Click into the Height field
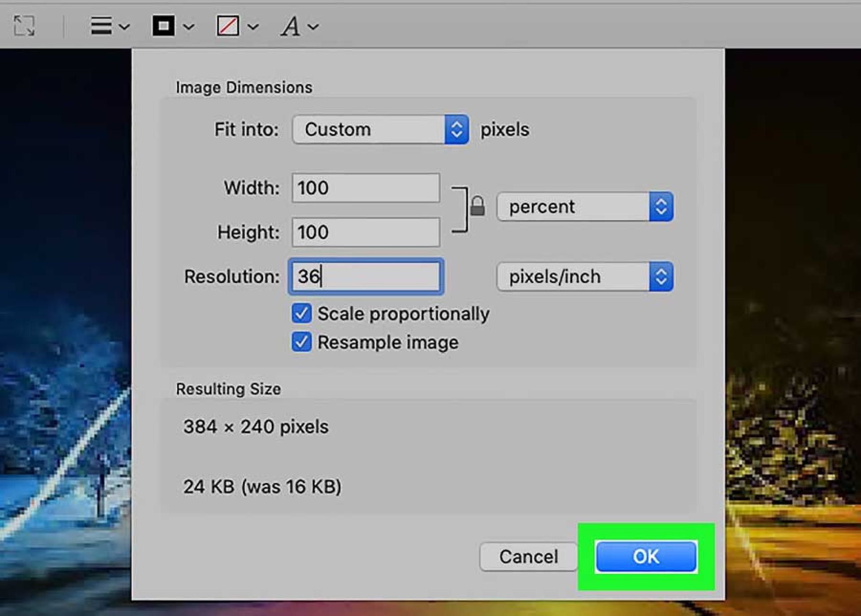Image resolution: width=861 pixels, height=616 pixels. coord(365,232)
